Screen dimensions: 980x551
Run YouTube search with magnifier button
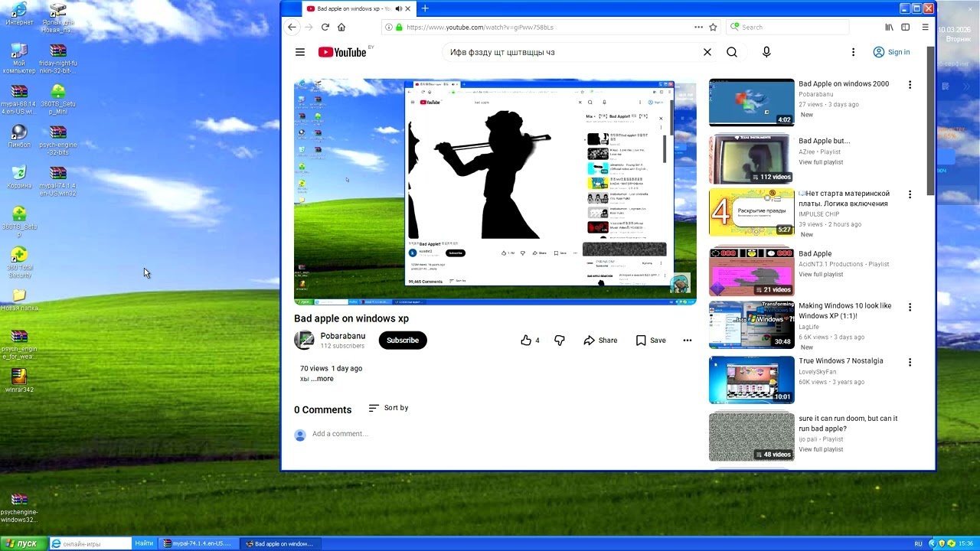pyautogui.click(x=732, y=52)
